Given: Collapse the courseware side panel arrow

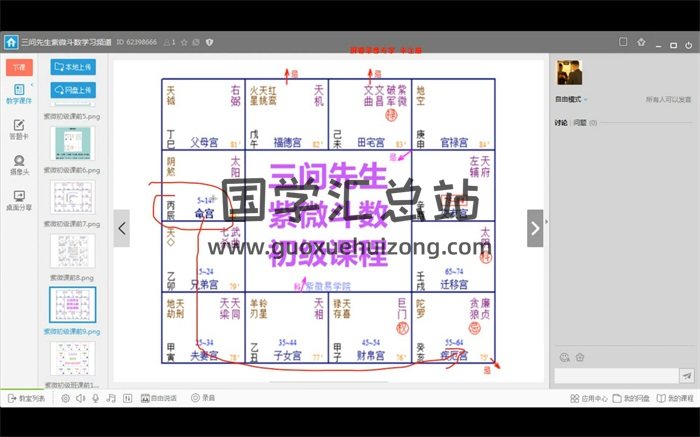Looking at the screenshot, I should [32, 85].
